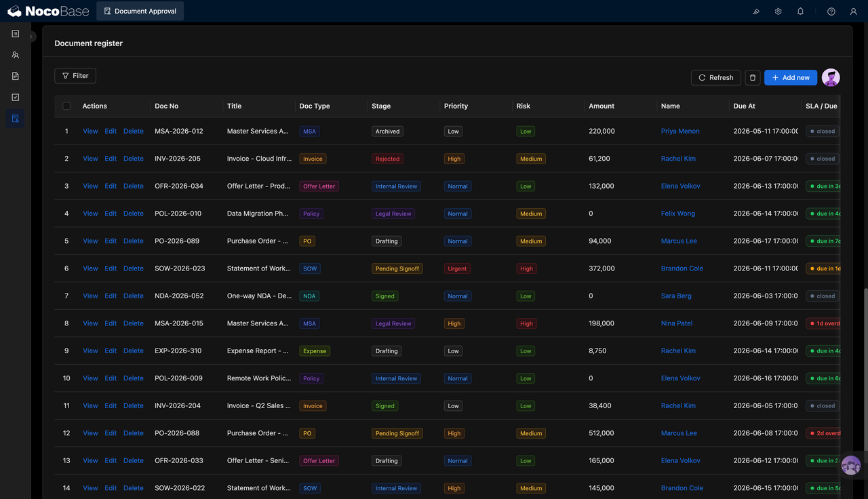Delete the SOW-2026-023 record
The image size is (868, 499).
click(134, 268)
